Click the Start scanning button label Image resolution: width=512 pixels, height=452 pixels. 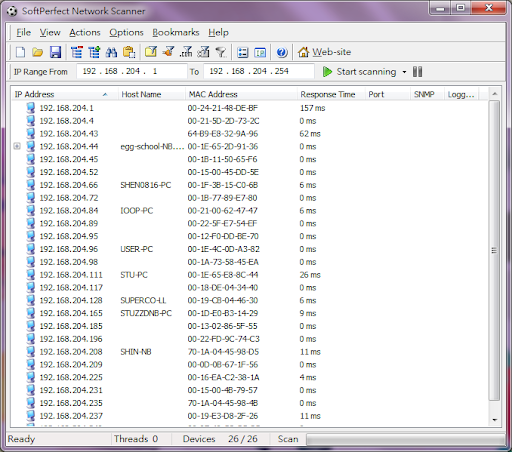click(366, 72)
